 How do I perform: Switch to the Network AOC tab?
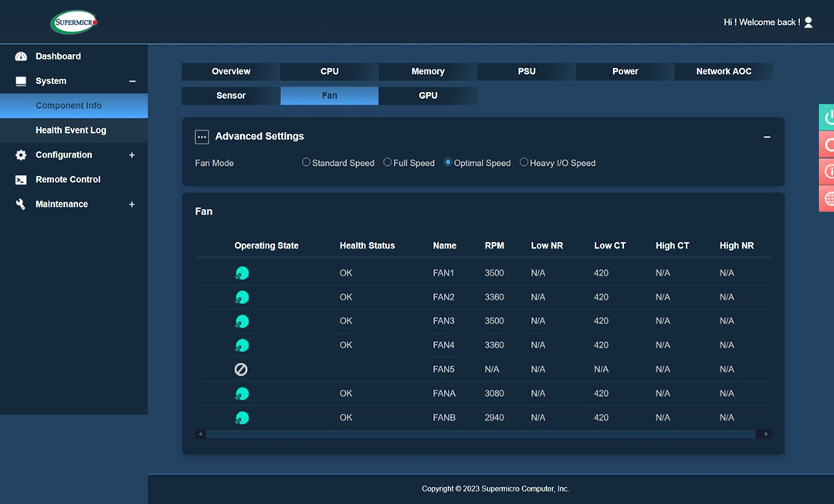point(724,71)
